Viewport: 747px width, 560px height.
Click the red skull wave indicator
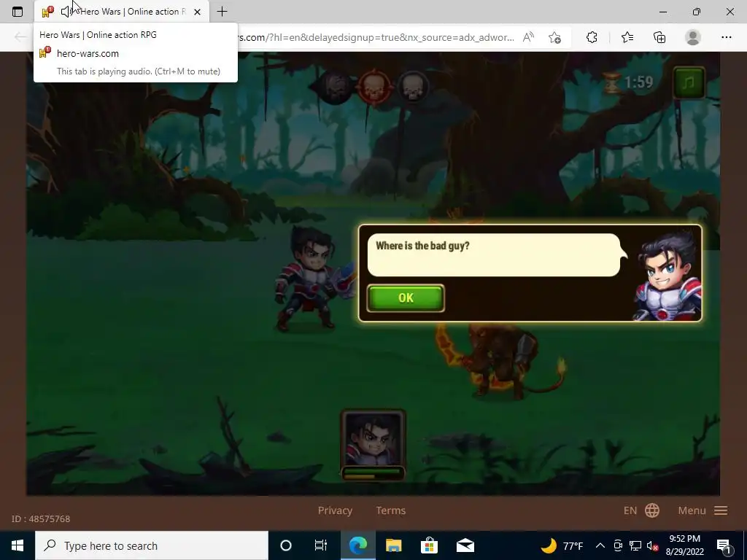tap(374, 87)
